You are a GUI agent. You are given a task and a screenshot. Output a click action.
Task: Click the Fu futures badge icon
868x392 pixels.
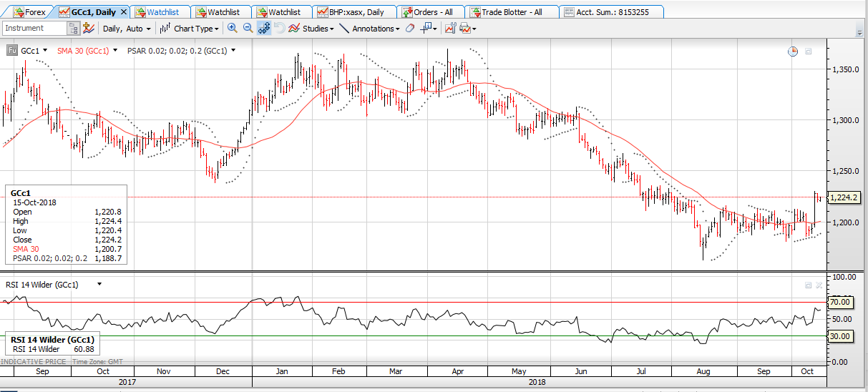[11, 51]
